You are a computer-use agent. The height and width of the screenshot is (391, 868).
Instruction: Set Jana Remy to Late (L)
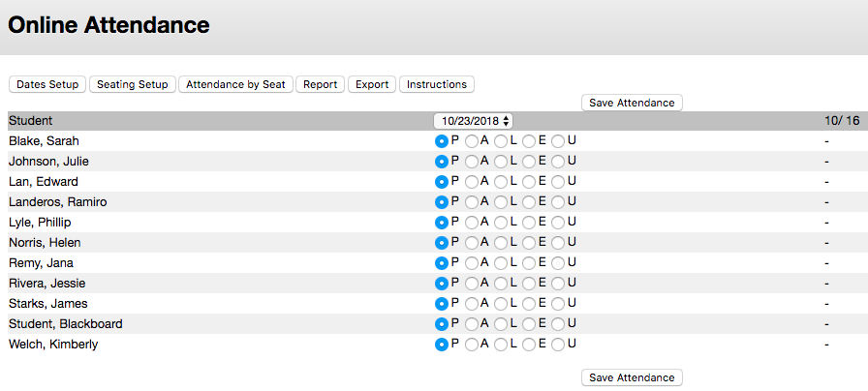(501, 263)
